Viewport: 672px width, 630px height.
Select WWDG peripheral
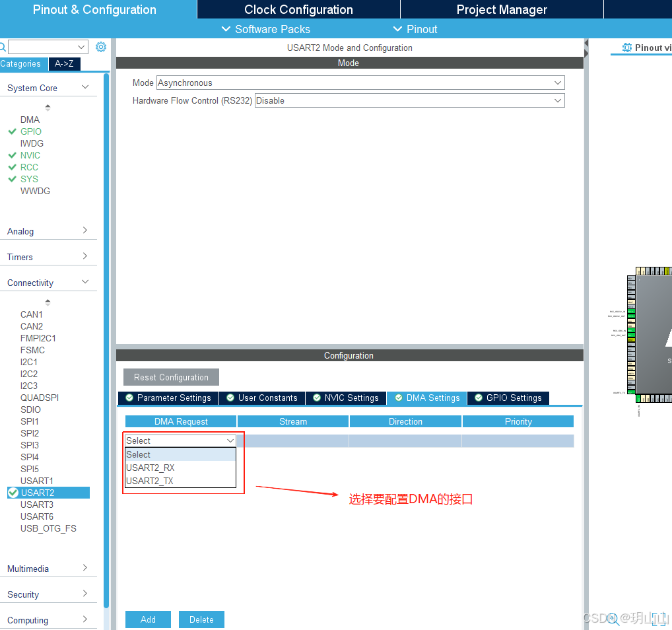35,191
